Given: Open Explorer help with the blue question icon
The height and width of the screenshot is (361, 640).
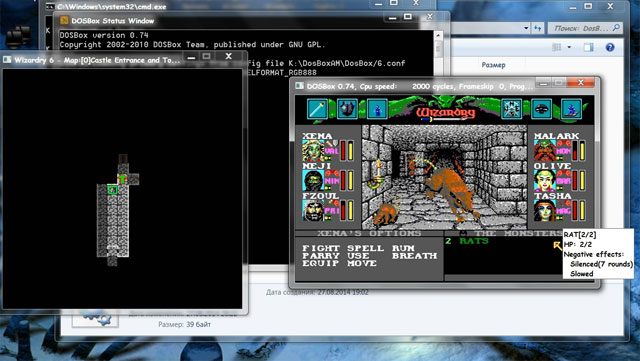Looking at the screenshot, I should [x=610, y=47].
